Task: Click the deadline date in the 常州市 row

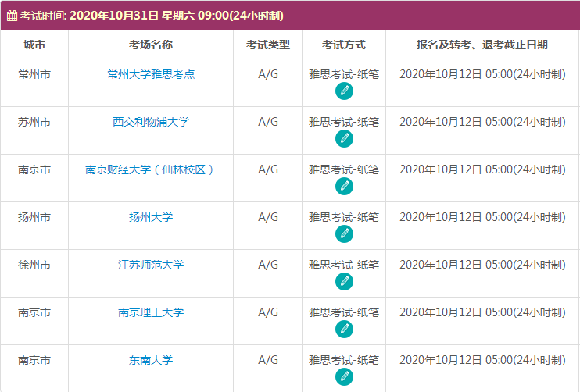Action: pos(482,74)
